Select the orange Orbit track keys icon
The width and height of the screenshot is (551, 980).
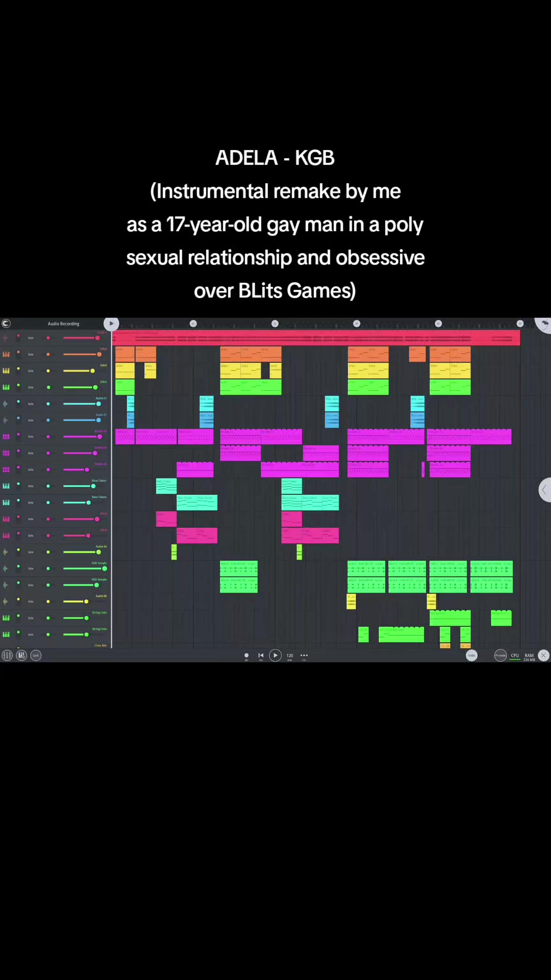click(x=6, y=354)
